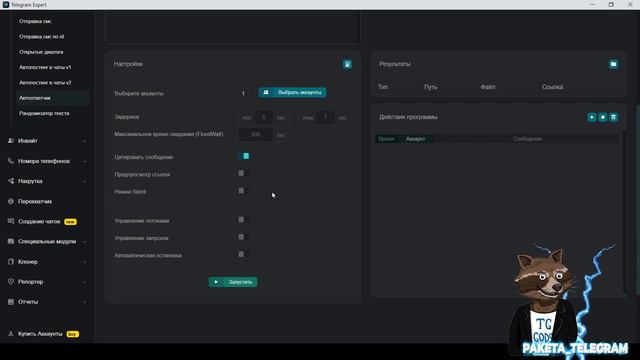This screenshot has height=360, width=640.
Task: Click the Накрутка share icon
Action: (11, 181)
